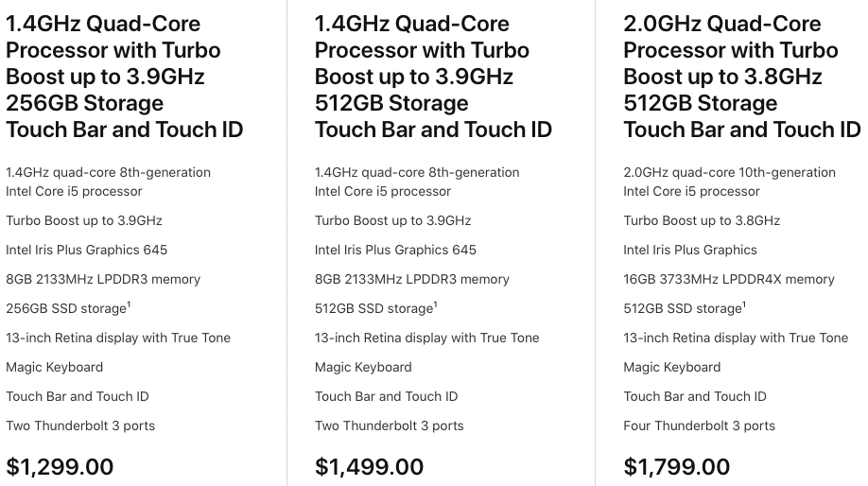Select the 1.4GHz 512GB Storage model heading
The image size is (868, 486).
tap(433, 77)
